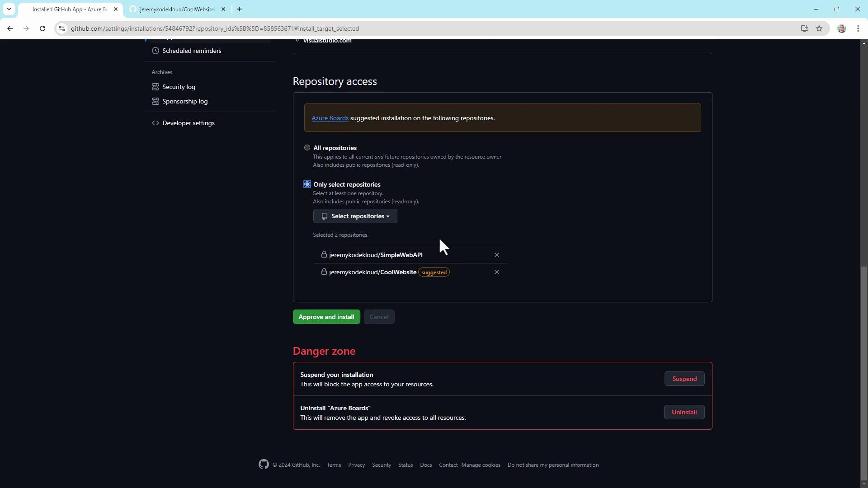Go to Developer settings
Image resolution: width=868 pixels, height=488 pixels.
pyautogui.click(x=188, y=123)
